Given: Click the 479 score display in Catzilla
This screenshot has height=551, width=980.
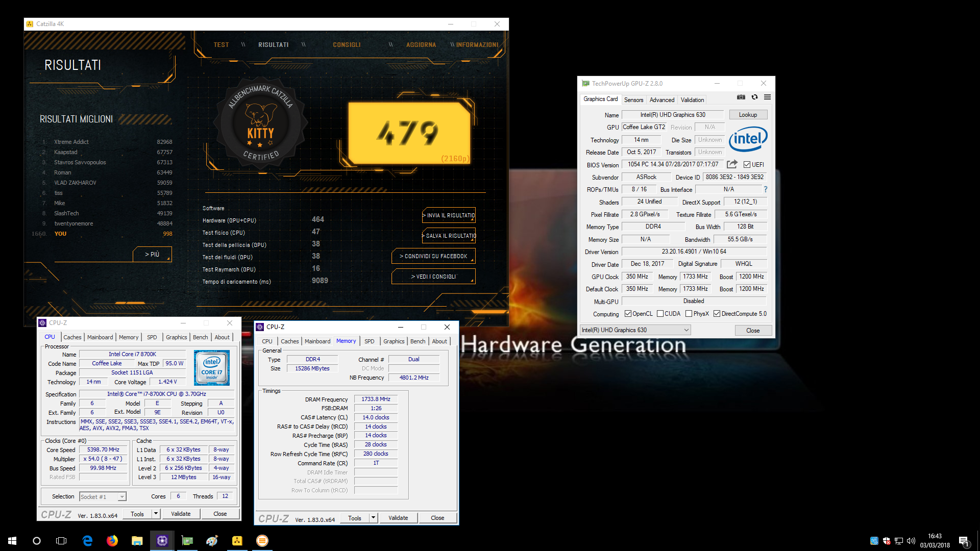Looking at the screenshot, I should tap(409, 133).
